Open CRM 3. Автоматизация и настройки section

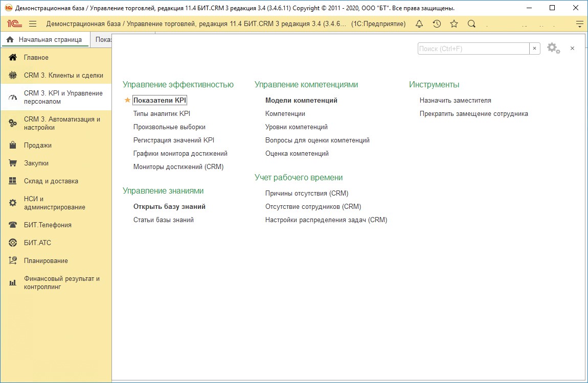56,123
